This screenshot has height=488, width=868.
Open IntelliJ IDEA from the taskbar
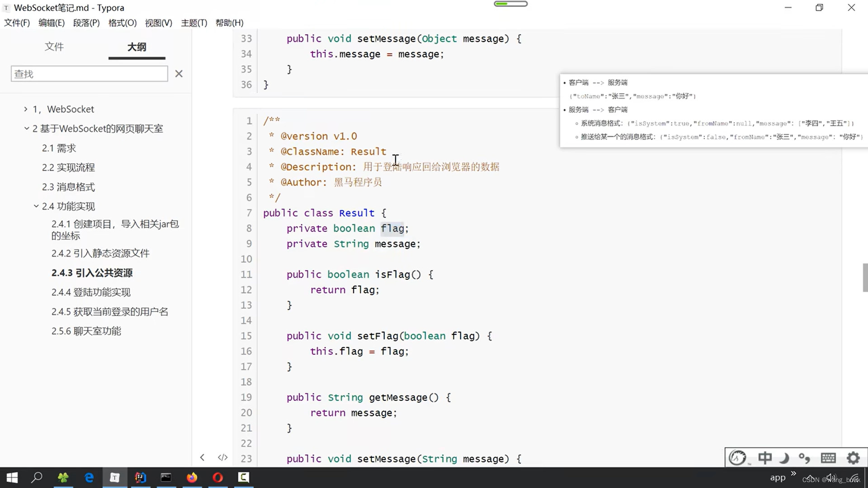click(140, 477)
